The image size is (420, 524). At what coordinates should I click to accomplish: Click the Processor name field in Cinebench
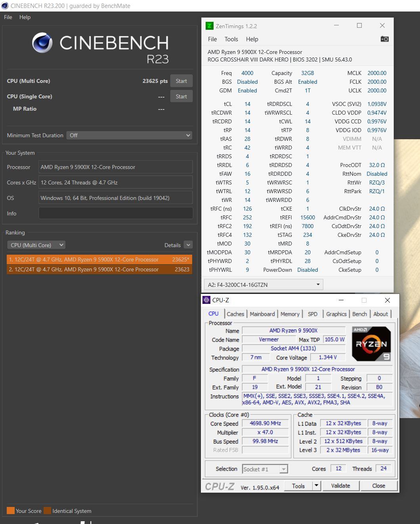coord(116,167)
